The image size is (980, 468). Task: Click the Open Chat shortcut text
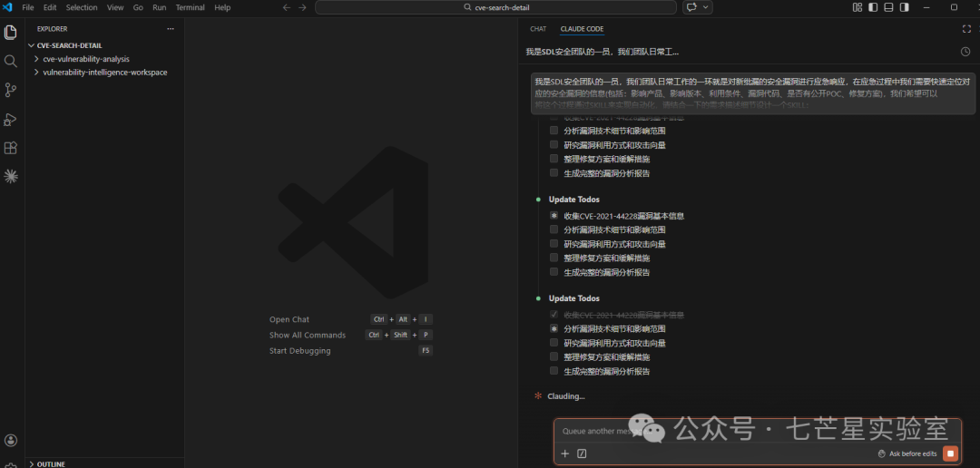coord(289,319)
